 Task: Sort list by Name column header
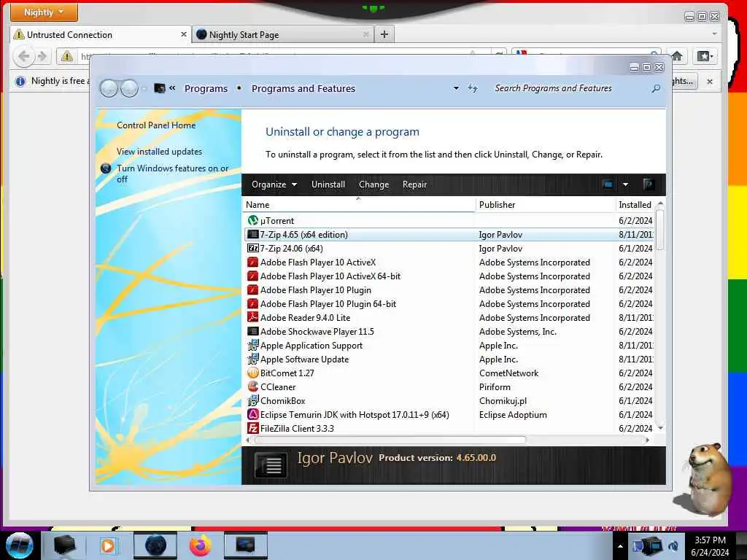pos(359,205)
